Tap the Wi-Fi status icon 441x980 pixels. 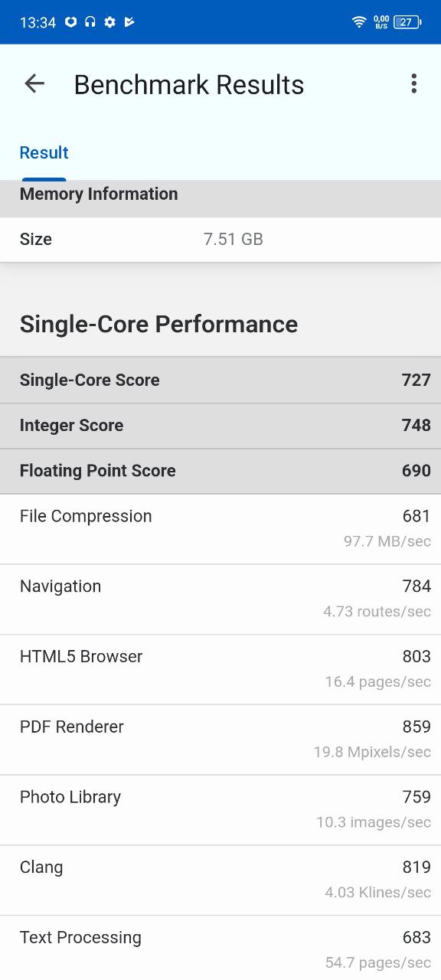click(x=359, y=22)
